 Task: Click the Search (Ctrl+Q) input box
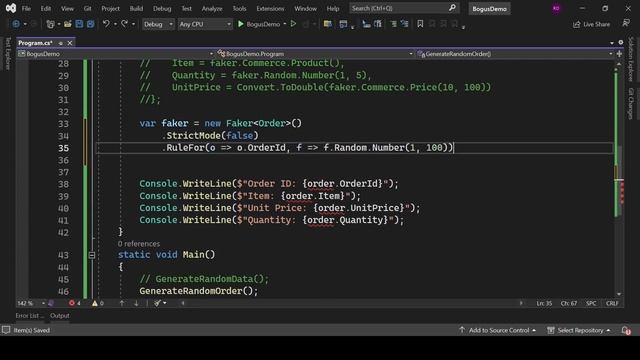coord(404,8)
